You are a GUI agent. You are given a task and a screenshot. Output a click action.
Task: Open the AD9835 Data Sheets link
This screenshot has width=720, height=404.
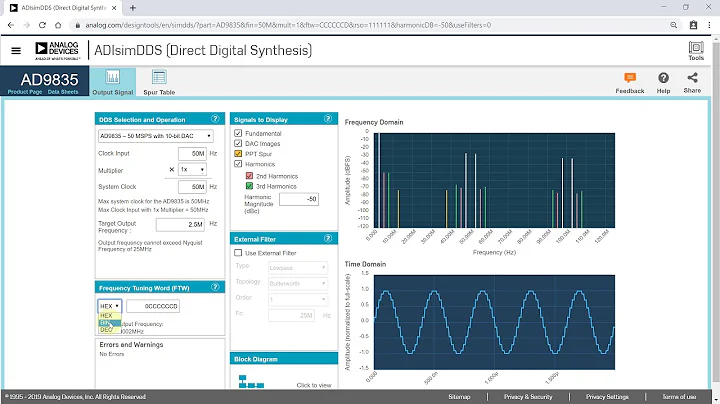click(x=63, y=92)
